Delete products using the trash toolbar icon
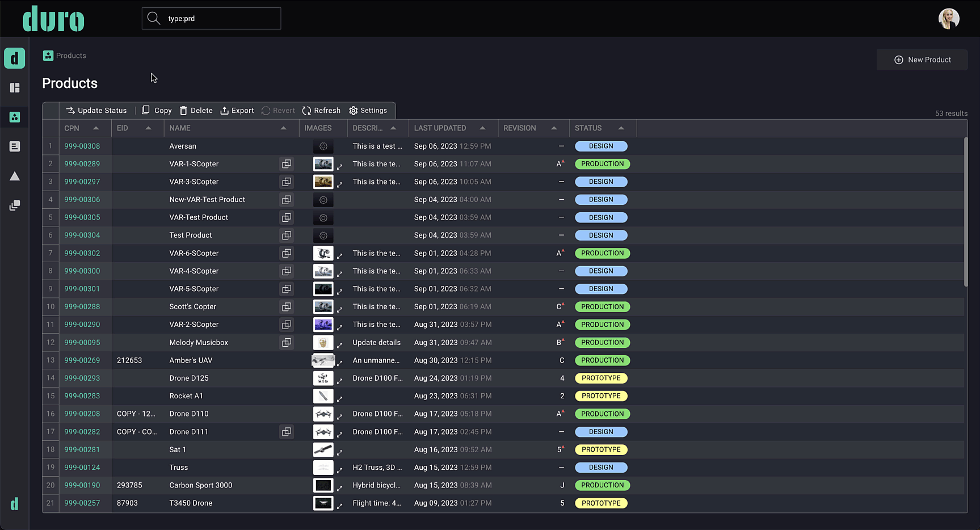Image resolution: width=980 pixels, height=530 pixels. click(183, 110)
